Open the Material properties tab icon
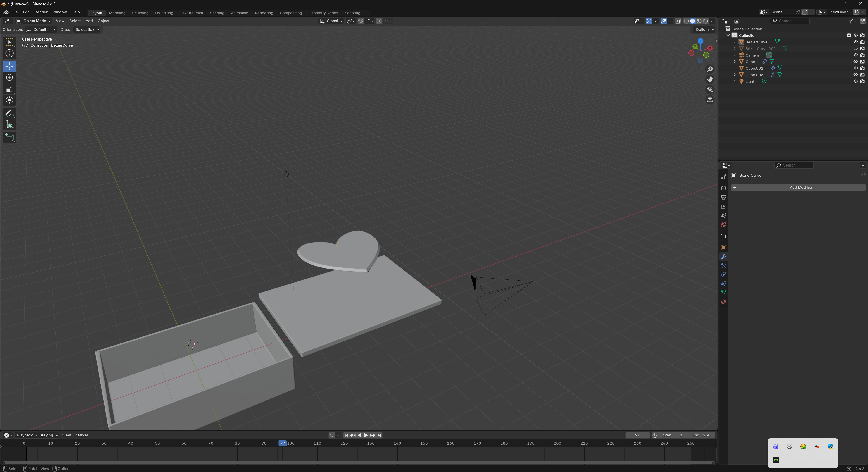Viewport: 868px width, 472px height. pyautogui.click(x=723, y=302)
